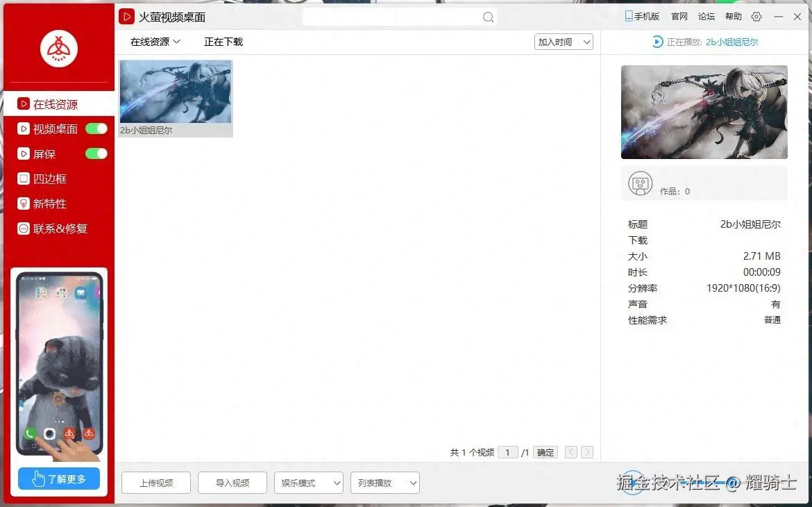Image resolution: width=812 pixels, height=507 pixels.
Task: Open settings via the gear icon
Action: (x=756, y=17)
